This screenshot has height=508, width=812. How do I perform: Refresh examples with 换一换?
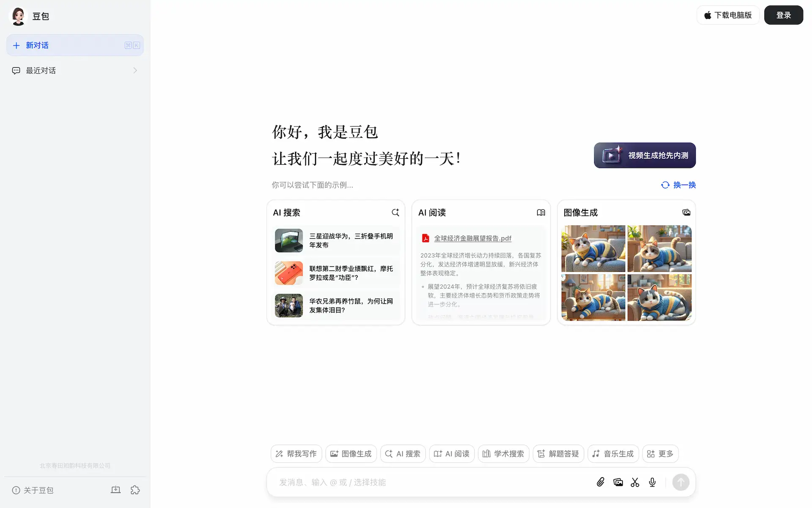click(678, 185)
